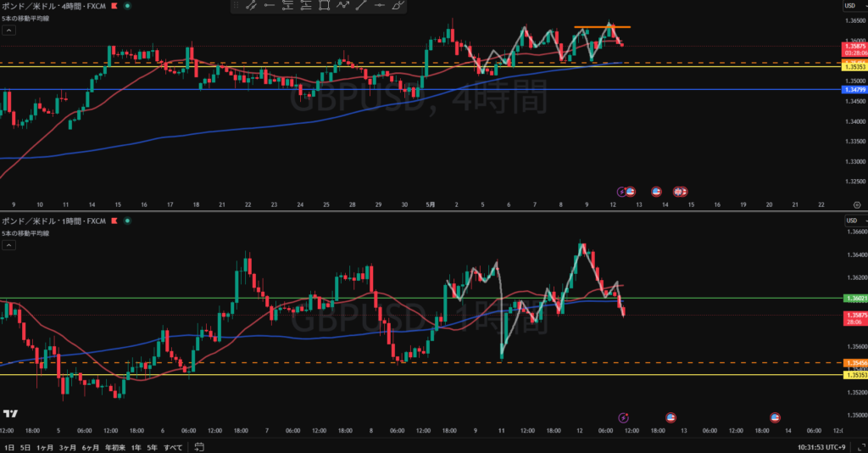Viewport: 868px width, 453px height.
Task: Pick the path polyline drawing tool
Action: tap(342, 5)
